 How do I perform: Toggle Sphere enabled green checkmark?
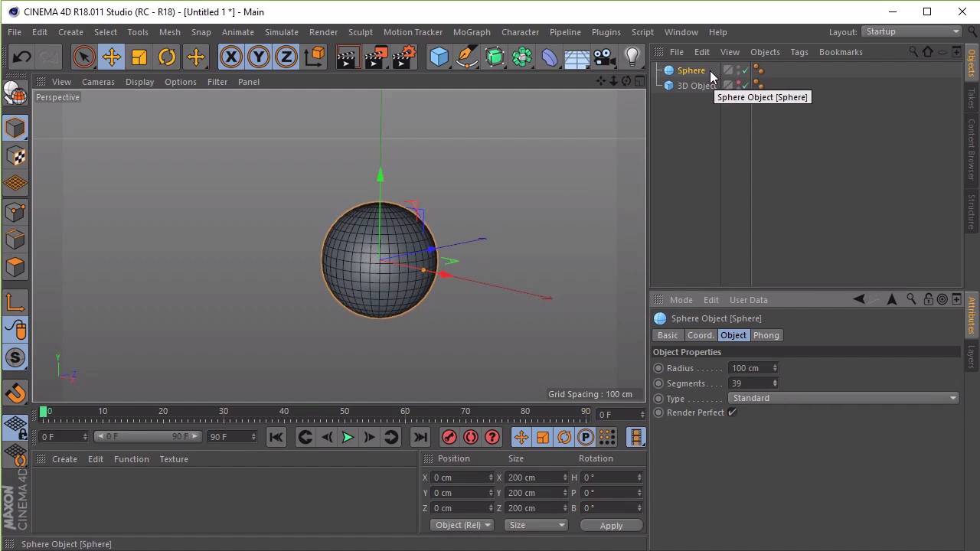(x=745, y=71)
